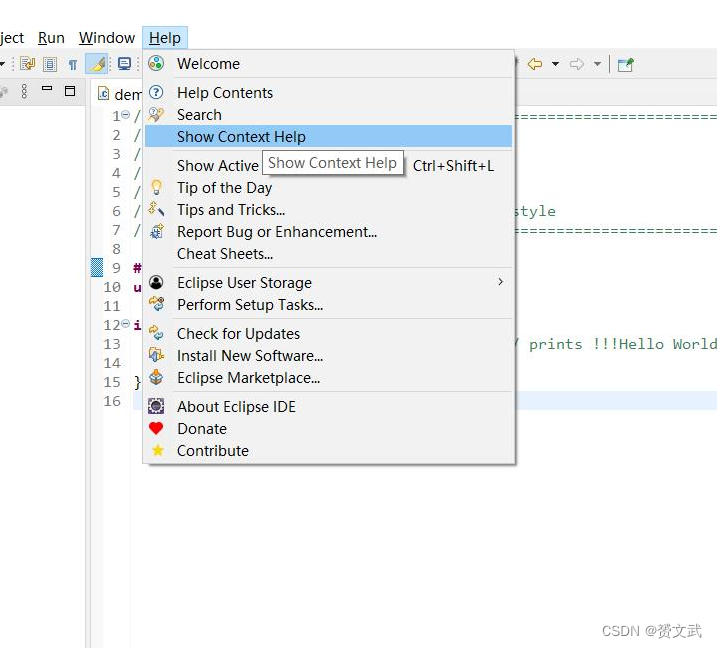Viewport: 717px width, 648px height.
Task: Click the Tips and Tricks wand icon
Action: (156, 209)
